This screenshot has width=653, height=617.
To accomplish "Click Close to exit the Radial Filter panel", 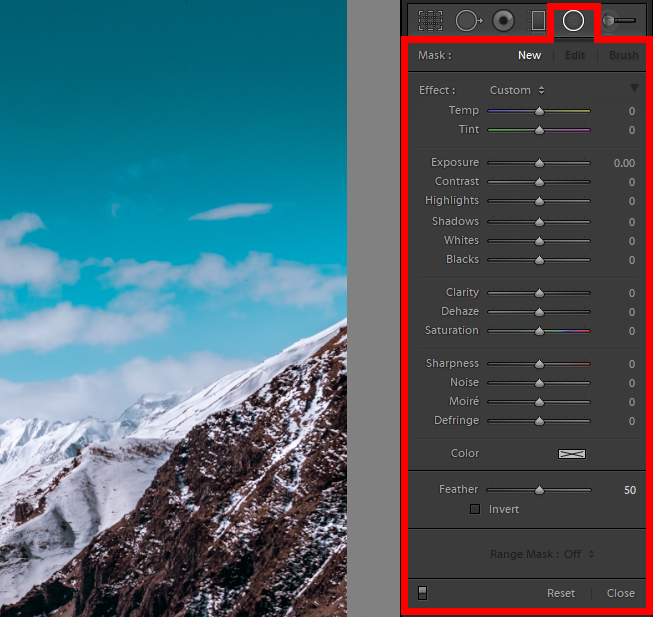I will coord(620,593).
